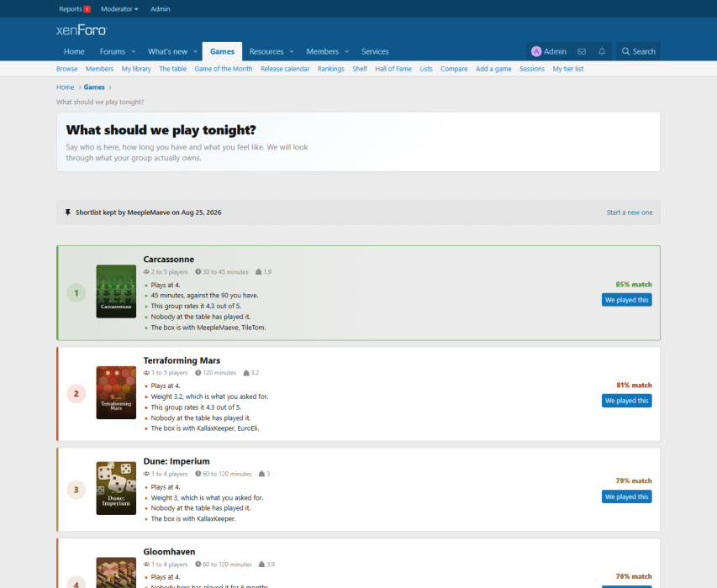Open the Compare page

(x=454, y=69)
